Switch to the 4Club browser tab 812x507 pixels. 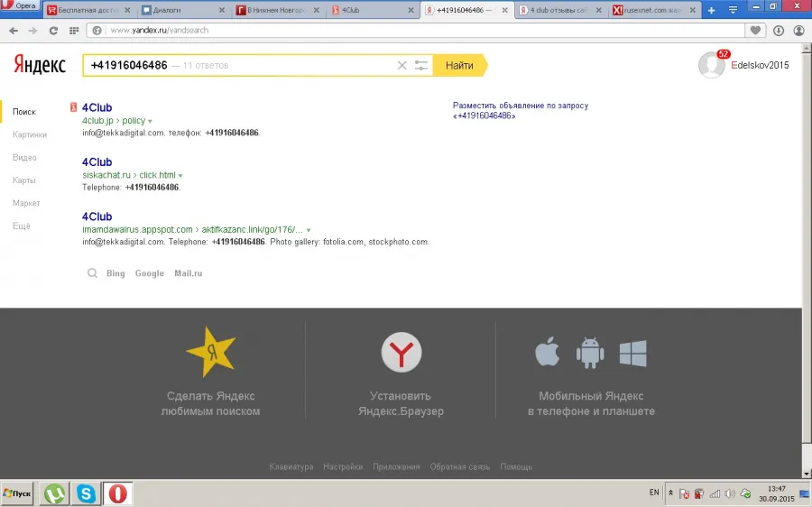373,10
